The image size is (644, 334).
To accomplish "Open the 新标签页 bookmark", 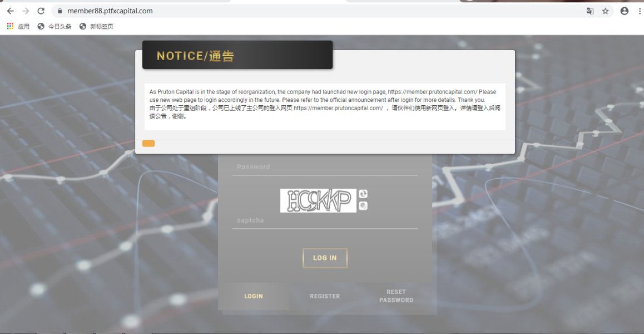I will point(97,26).
